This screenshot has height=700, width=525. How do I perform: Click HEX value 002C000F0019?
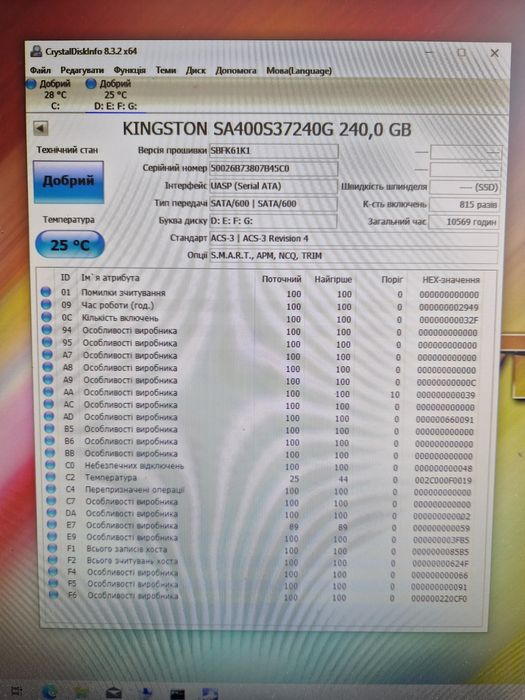(444, 480)
